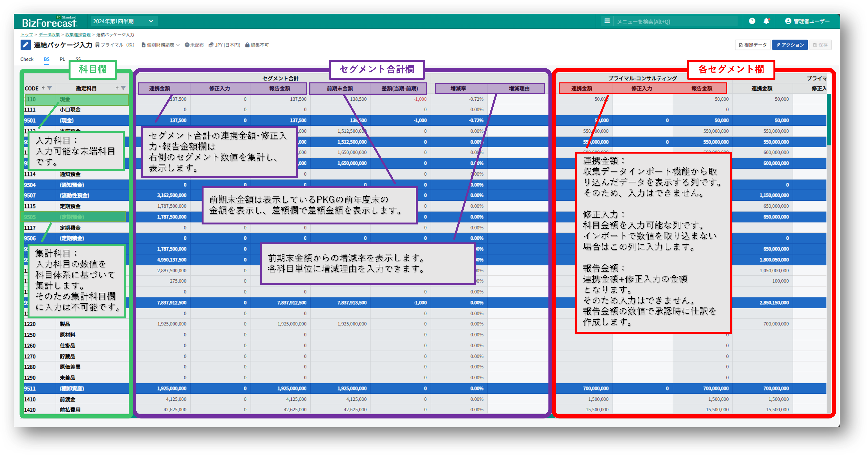Click the hamburger menu icon

[607, 21]
